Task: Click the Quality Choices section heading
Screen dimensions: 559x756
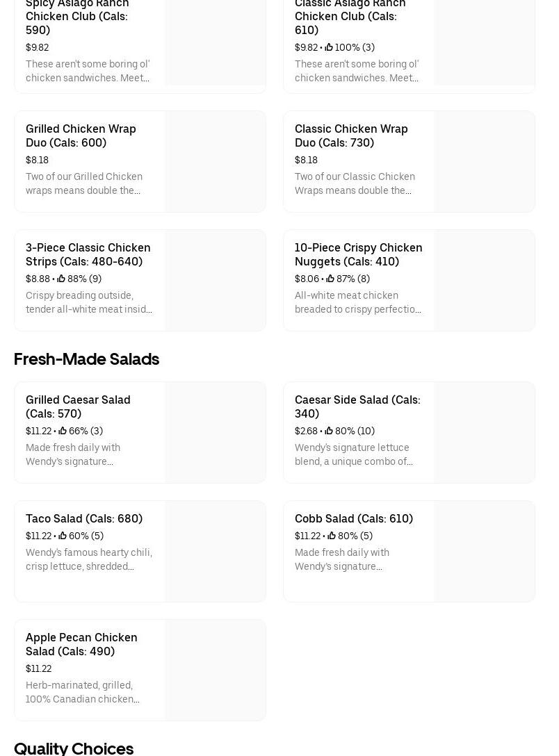Action: [x=74, y=748]
